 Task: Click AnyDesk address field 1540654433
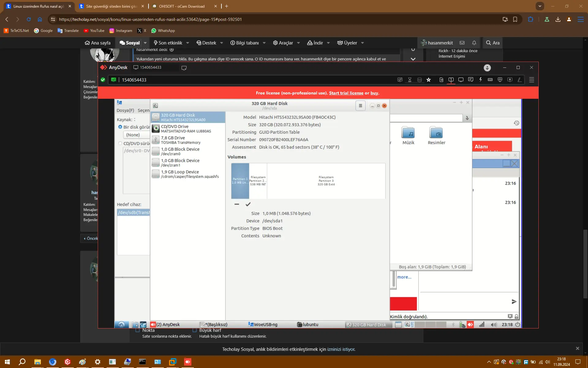tap(134, 80)
